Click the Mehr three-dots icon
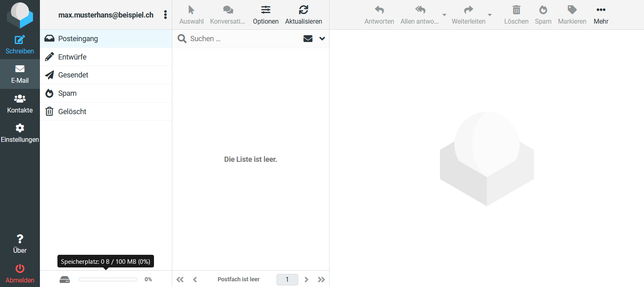 point(601,10)
